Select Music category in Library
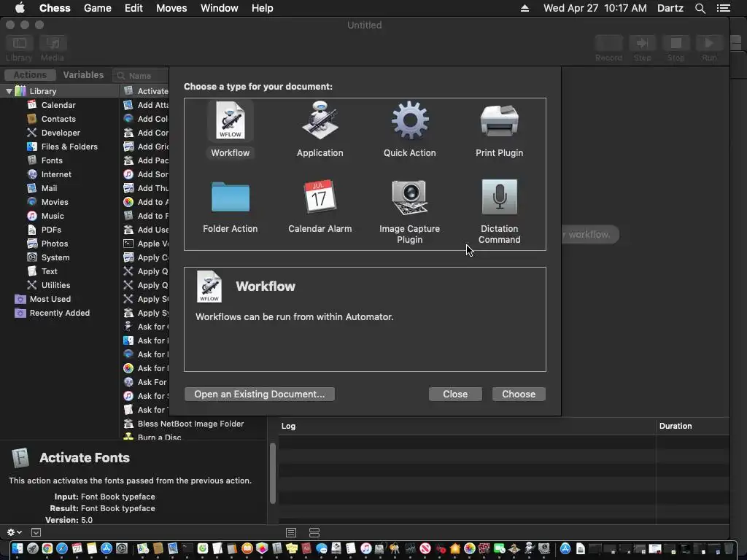Image resolution: width=747 pixels, height=560 pixels. pyautogui.click(x=53, y=215)
